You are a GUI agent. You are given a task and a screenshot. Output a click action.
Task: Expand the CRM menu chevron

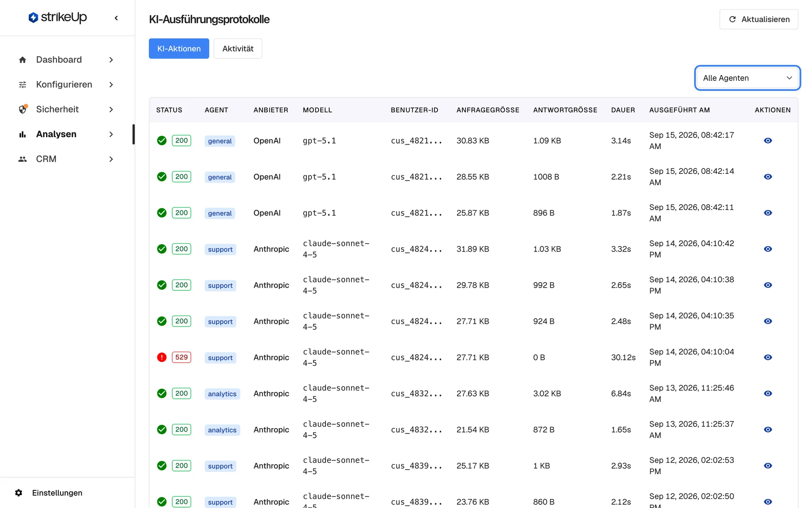(x=111, y=159)
